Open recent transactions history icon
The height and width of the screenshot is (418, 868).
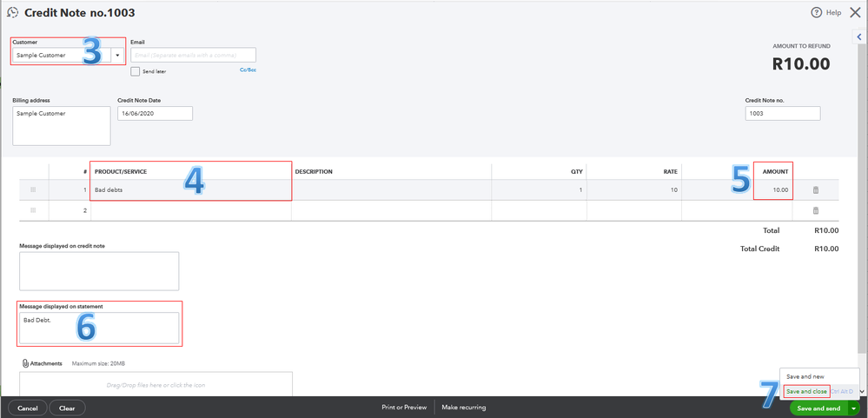12,12
